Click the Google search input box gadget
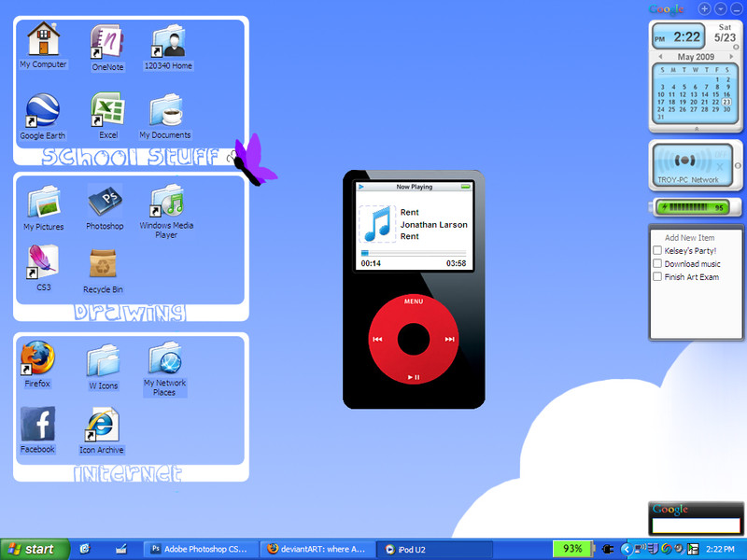Screen dimensions: 747x560 696,525
